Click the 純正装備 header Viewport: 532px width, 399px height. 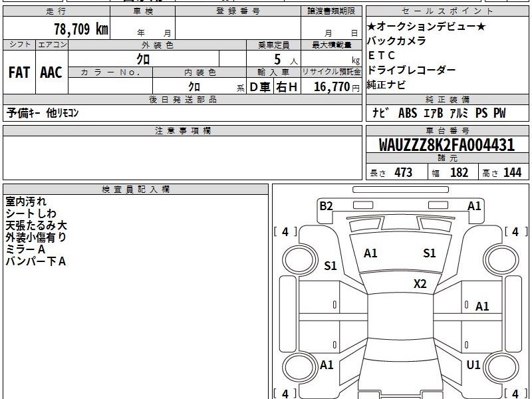click(447, 99)
